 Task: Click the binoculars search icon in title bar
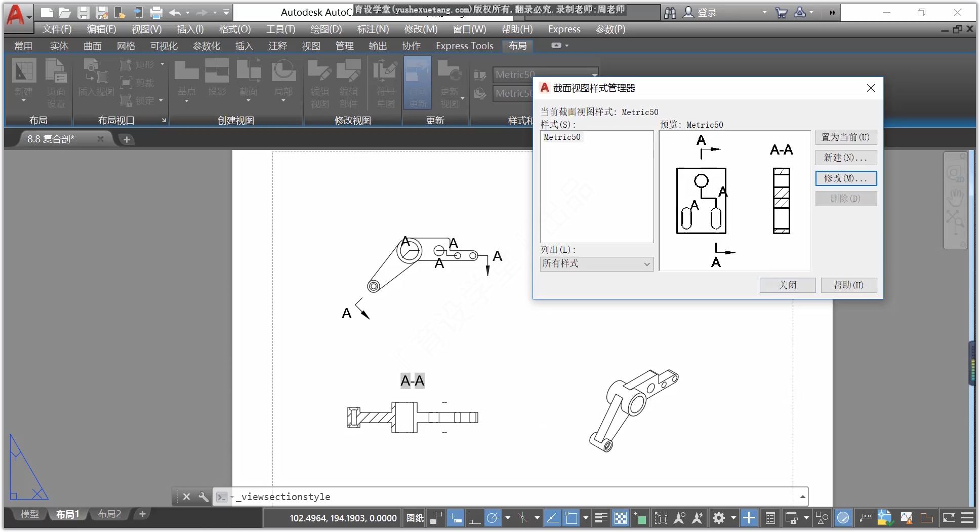670,13
